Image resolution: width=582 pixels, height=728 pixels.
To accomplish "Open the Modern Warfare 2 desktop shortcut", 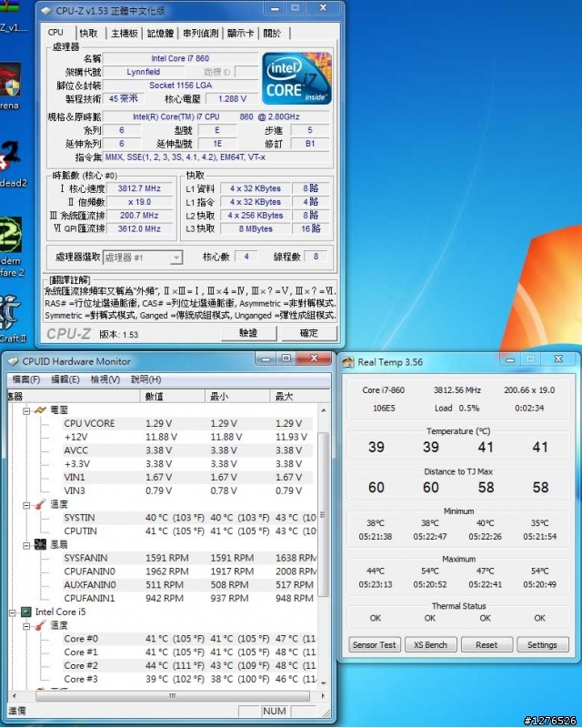I will coord(10,246).
